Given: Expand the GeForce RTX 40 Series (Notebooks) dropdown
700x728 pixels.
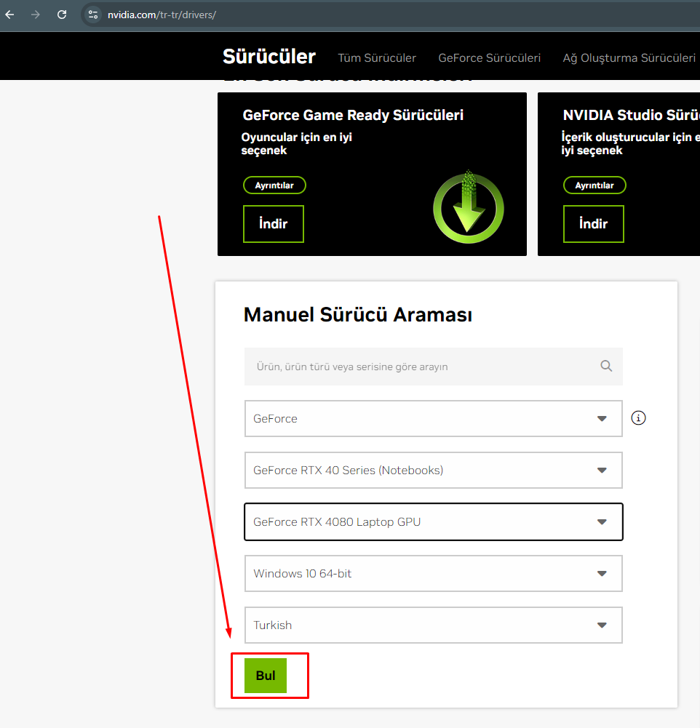Looking at the screenshot, I should 434,470.
